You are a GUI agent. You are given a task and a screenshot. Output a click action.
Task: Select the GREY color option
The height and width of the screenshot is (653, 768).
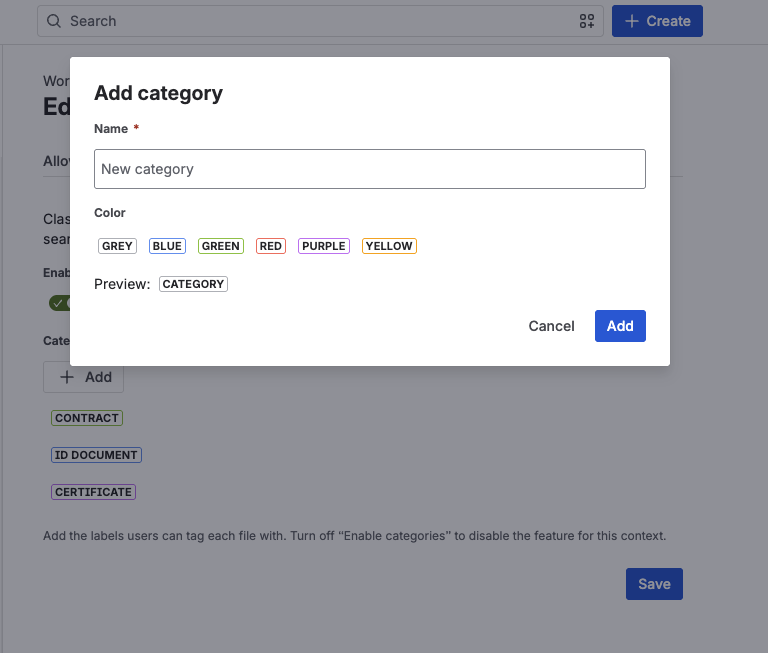click(117, 246)
